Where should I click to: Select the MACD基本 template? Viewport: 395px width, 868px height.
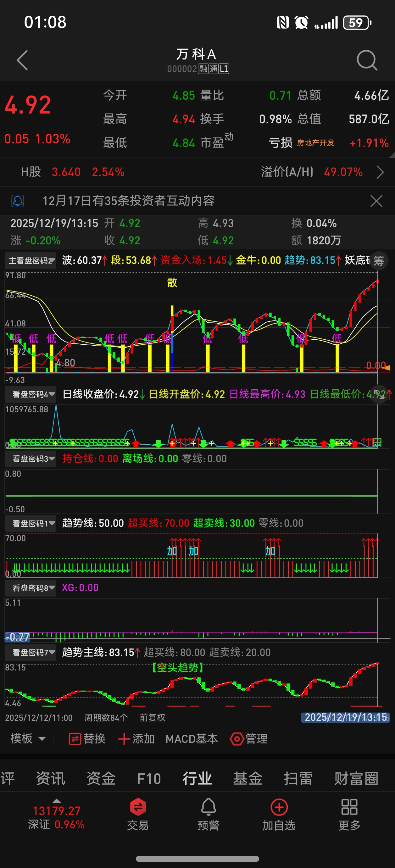pyautogui.click(x=192, y=739)
